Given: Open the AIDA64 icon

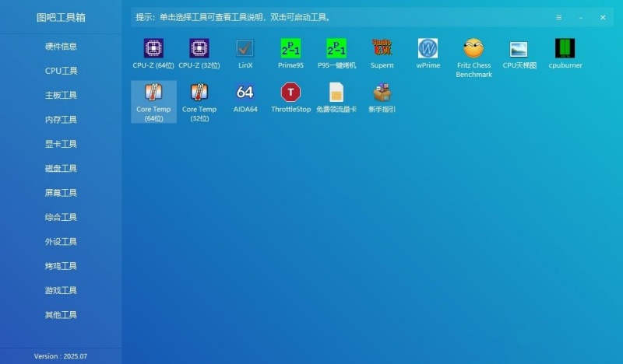Looking at the screenshot, I should [245, 92].
